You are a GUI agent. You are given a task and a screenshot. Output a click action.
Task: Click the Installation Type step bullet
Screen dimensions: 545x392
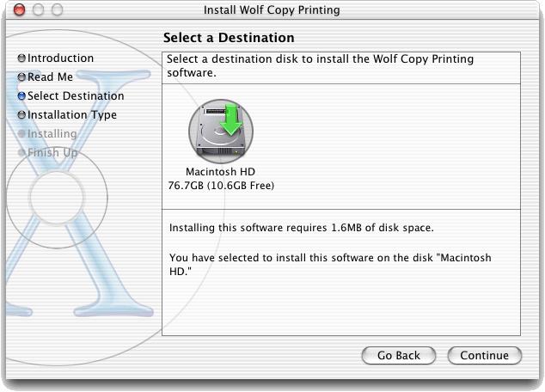[x=21, y=114]
